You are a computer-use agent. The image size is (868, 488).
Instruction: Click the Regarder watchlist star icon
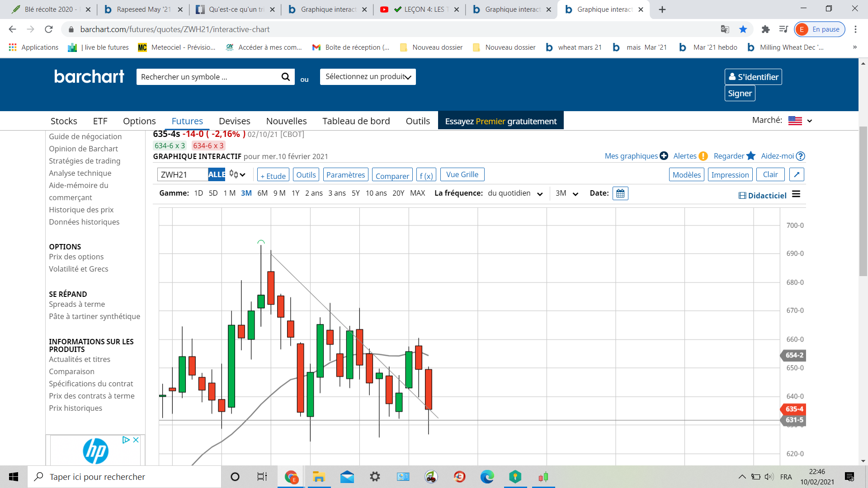[x=751, y=156]
